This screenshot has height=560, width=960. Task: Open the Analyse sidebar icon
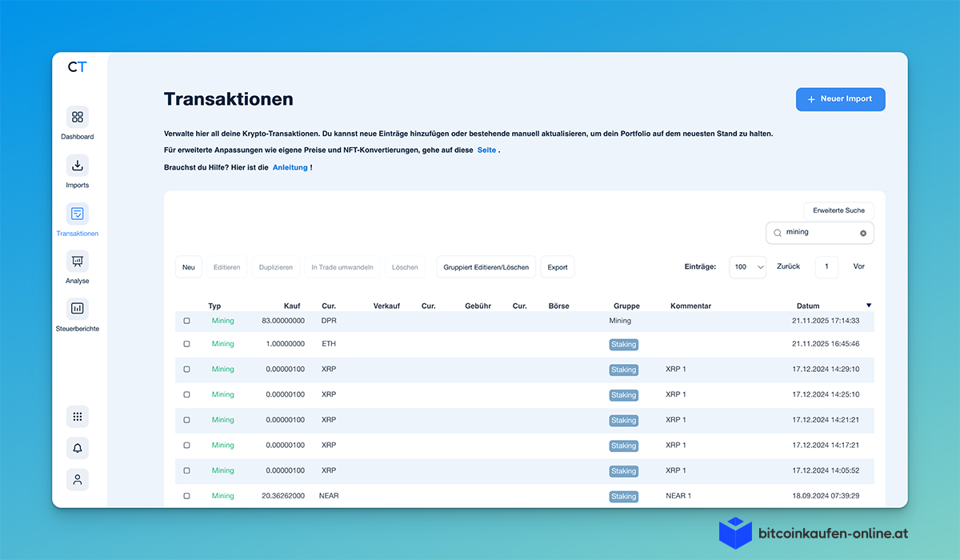pyautogui.click(x=78, y=261)
